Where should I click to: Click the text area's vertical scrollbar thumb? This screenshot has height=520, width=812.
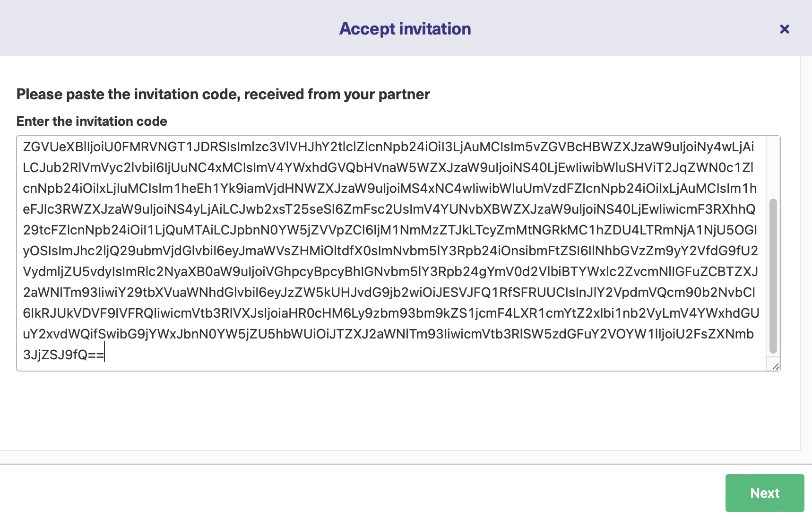click(773, 276)
